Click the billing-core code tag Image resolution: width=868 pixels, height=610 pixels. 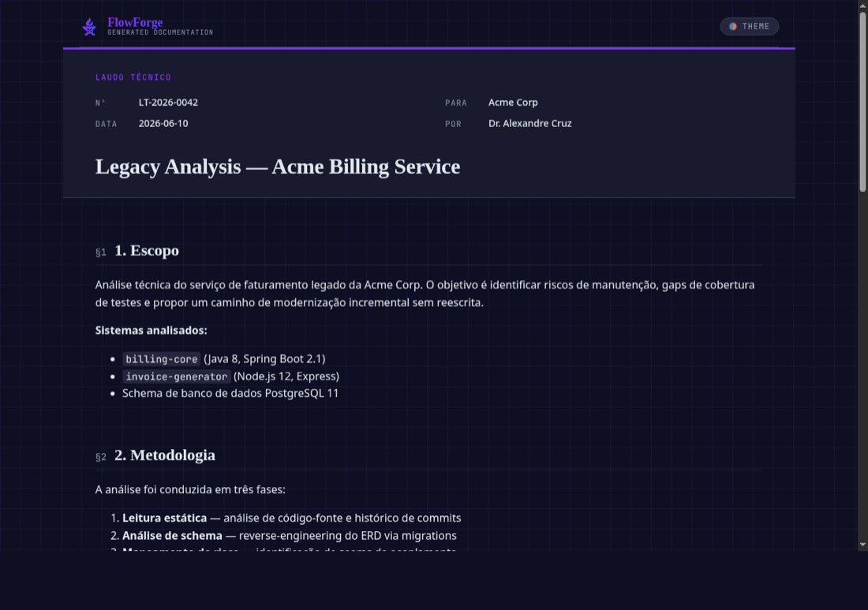tap(162, 359)
